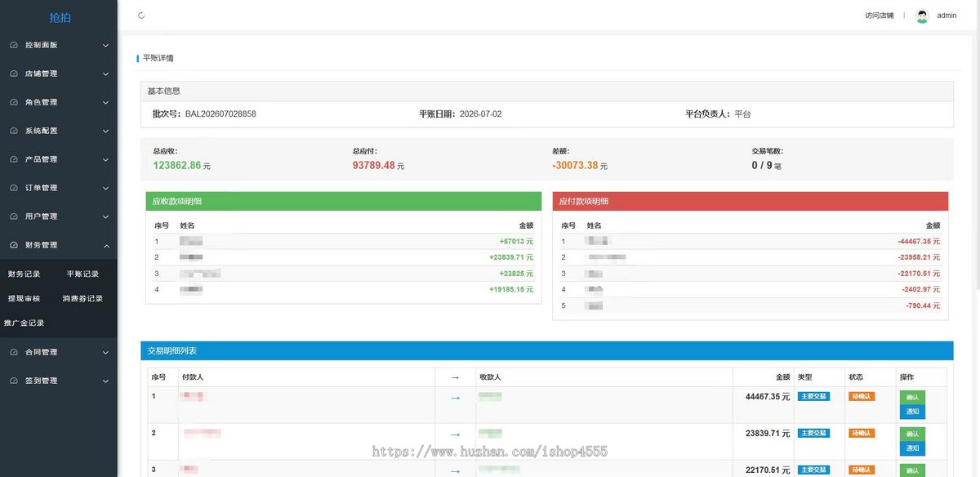Collapse the 财务管理 menu chevron
Image resolution: width=980 pixels, height=477 pixels.
(105, 245)
